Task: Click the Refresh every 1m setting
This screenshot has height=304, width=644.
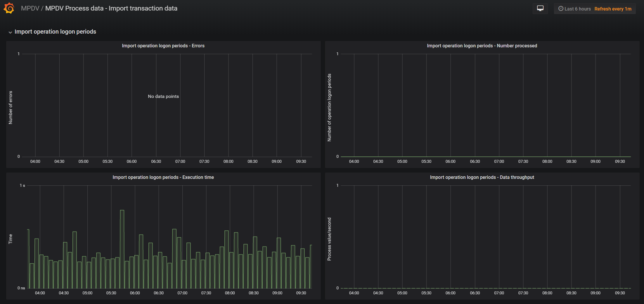Action: point(613,9)
